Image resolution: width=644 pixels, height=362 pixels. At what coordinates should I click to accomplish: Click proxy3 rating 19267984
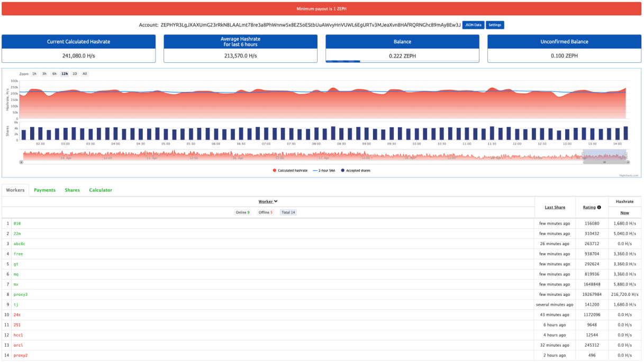pos(592,294)
